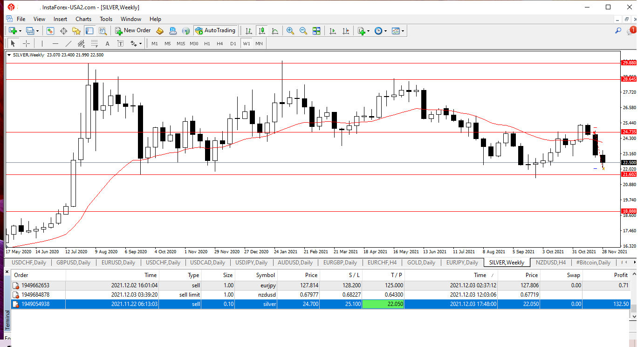Expand the Periods clock dropdown
This screenshot has height=347, width=644.
point(385,31)
